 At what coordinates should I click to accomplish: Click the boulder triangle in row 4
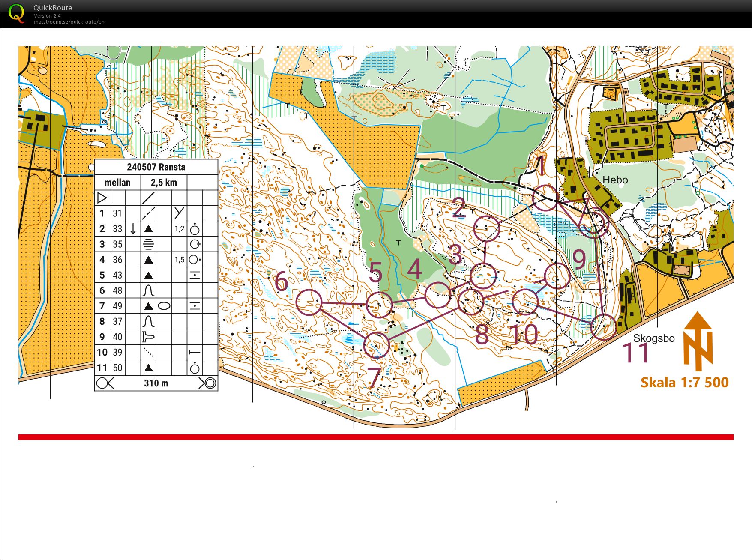pos(148,260)
